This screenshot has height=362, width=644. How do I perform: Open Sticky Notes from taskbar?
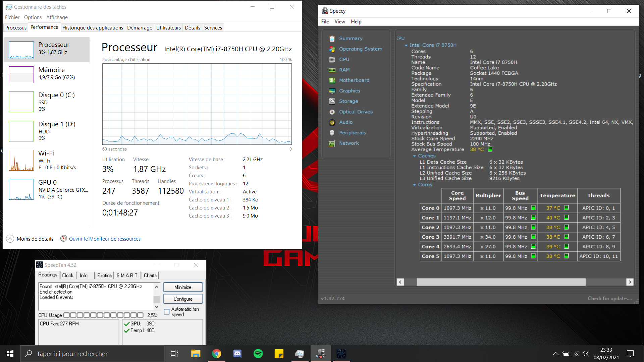pyautogui.click(x=279, y=354)
